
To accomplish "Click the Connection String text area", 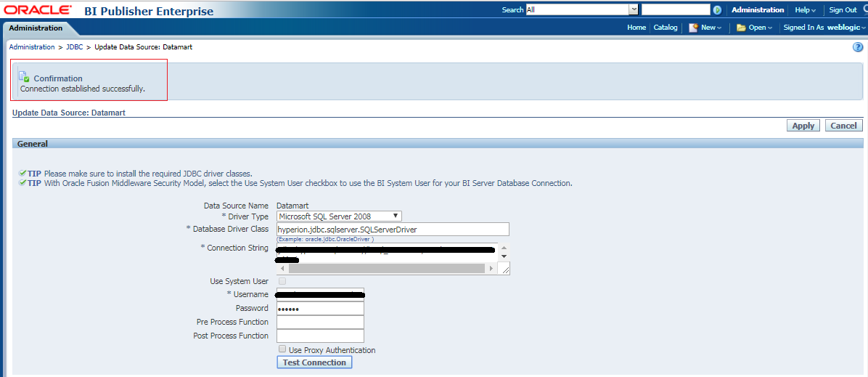I will 387,253.
